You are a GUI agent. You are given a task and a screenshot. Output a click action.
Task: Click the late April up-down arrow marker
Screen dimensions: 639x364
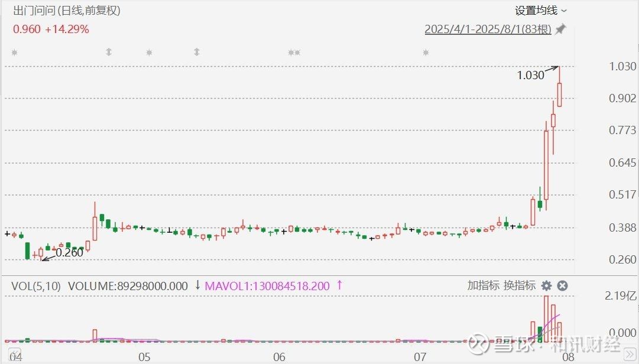(x=109, y=52)
